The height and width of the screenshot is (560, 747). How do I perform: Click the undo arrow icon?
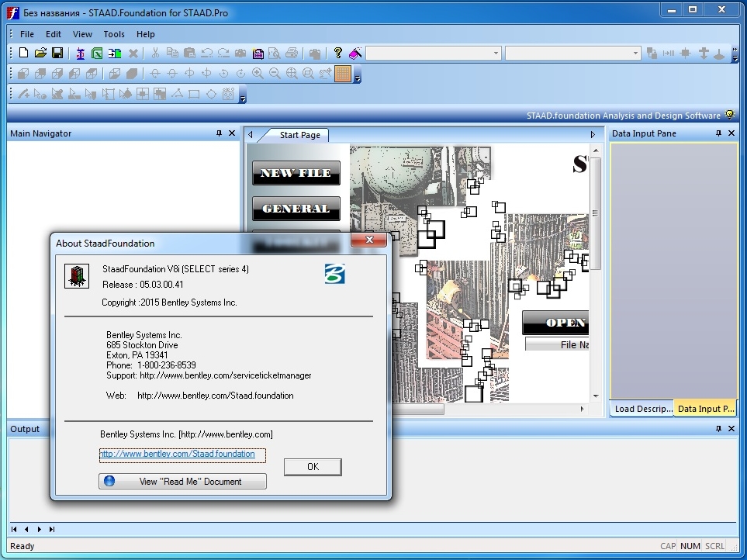tap(206, 53)
